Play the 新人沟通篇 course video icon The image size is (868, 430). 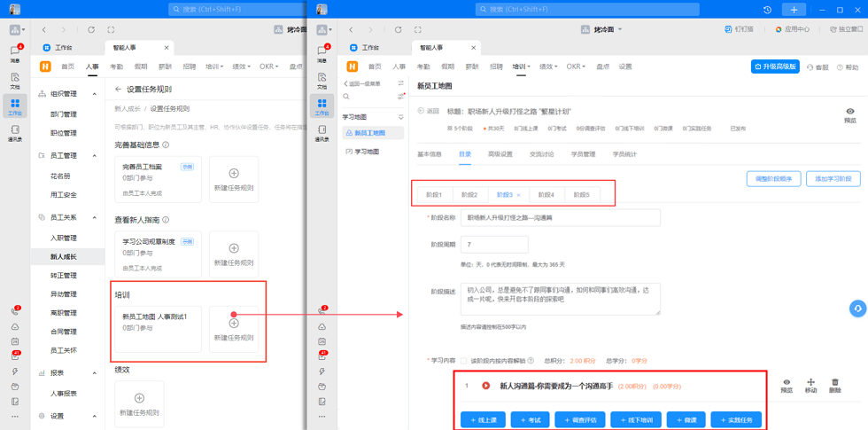click(x=485, y=386)
